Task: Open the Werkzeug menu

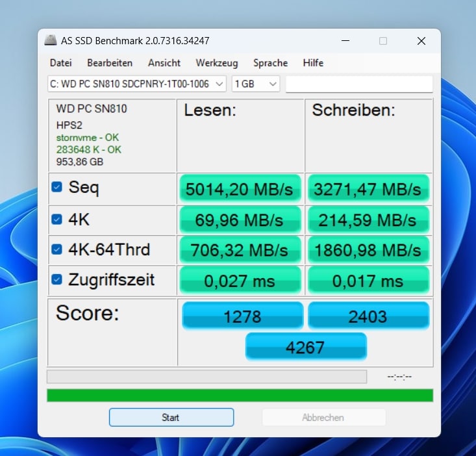Action: click(x=216, y=63)
